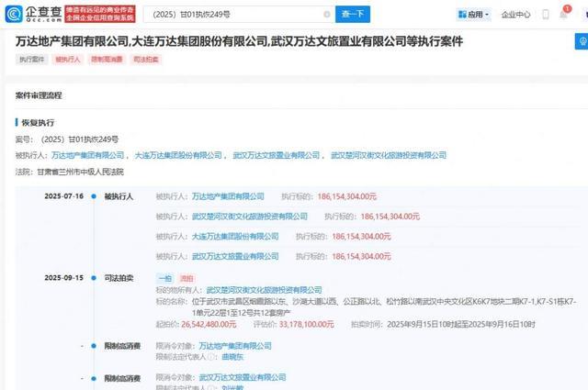Click the 2025-07-16 timeline dot
588x390 pixels.
94,196
